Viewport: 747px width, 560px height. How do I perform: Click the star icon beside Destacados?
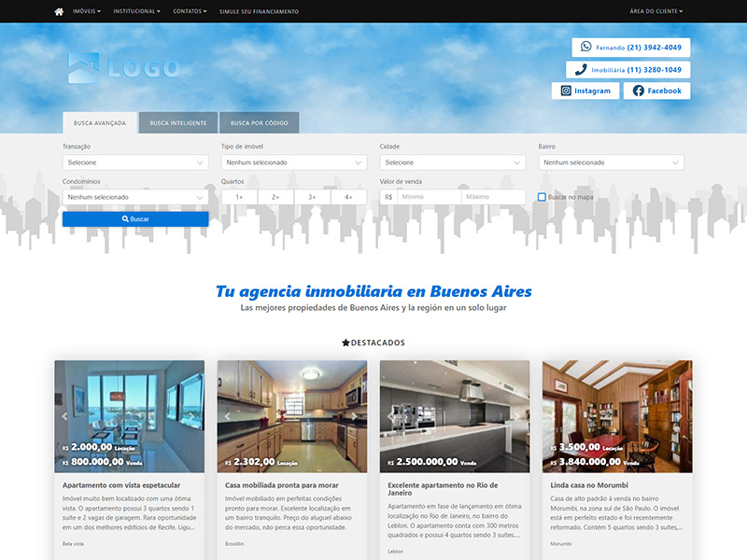click(x=345, y=343)
